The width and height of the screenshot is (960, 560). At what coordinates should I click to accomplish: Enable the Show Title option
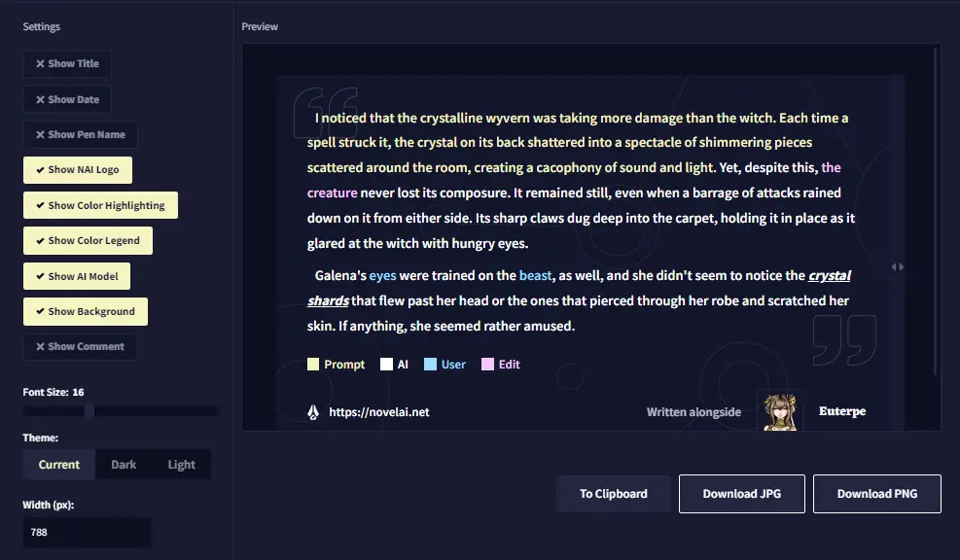(66, 63)
